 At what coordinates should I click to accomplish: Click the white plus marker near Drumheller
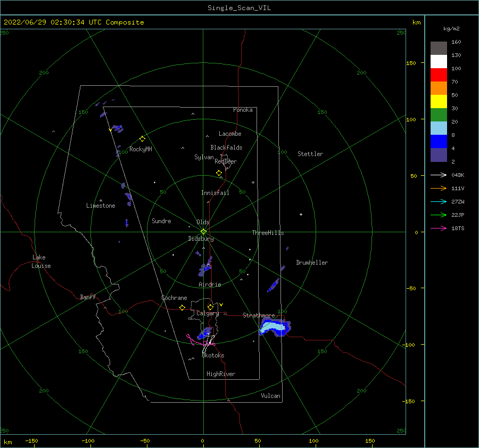coord(301,214)
